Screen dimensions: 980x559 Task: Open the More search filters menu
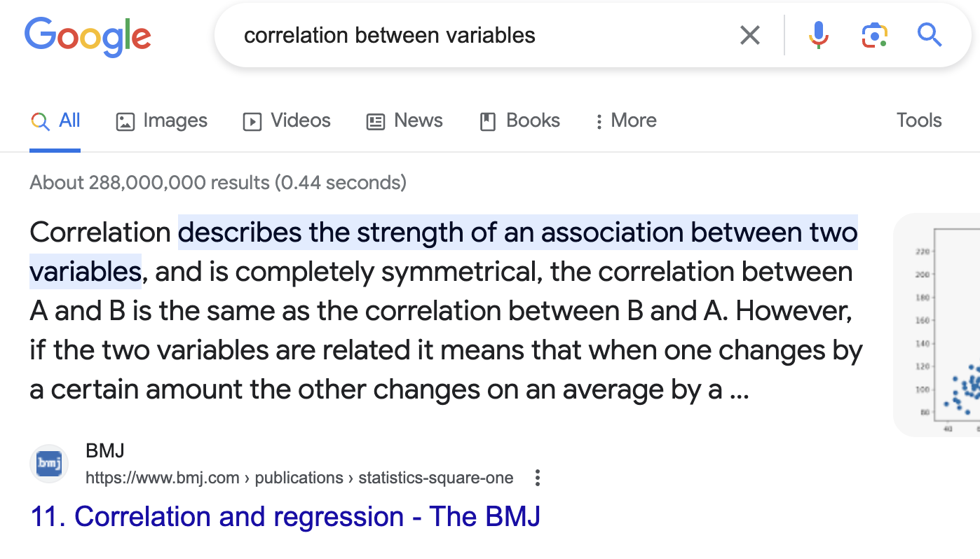tap(625, 120)
